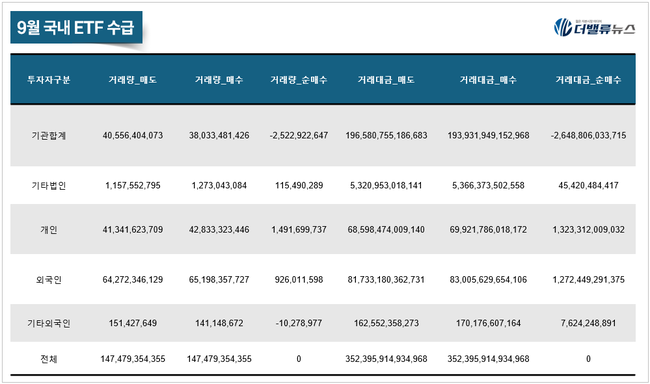Screen dimensions: 650x384
Task: Select cell value 38,033,481,426
Action: pyautogui.click(x=219, y=136)
